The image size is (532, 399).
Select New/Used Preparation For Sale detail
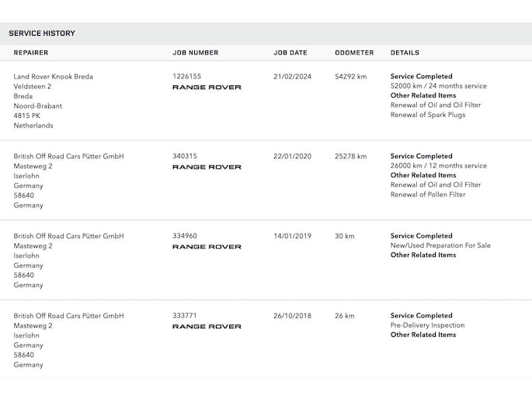(x=440, y=245)
